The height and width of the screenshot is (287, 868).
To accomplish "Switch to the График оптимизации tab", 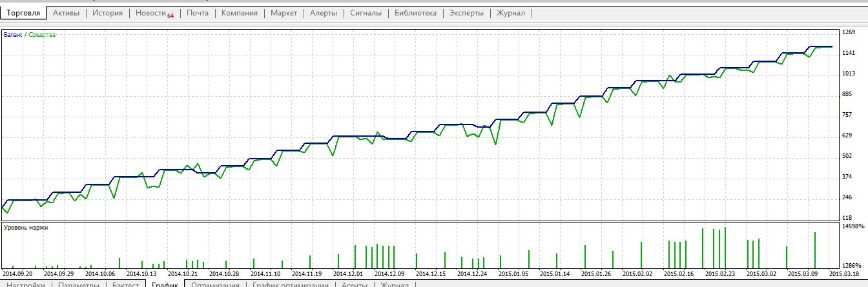I will click(x=291, y=284).
